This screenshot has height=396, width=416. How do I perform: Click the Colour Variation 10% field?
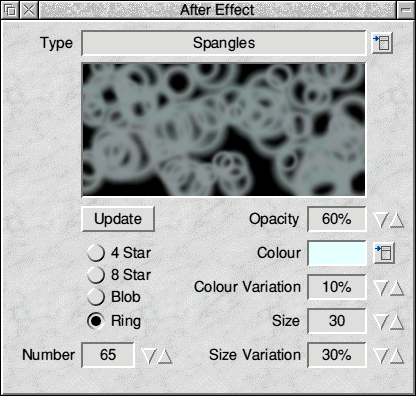(x=337, y=287)
